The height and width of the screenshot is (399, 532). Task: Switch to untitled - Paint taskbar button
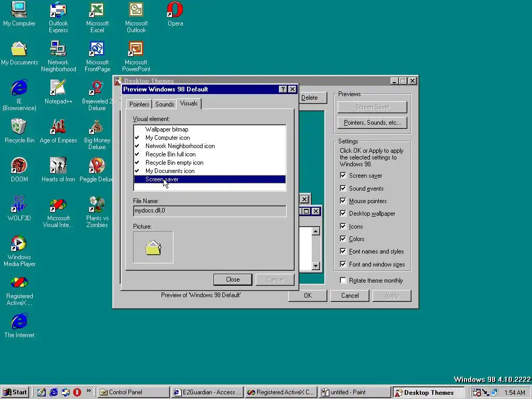pos(355,392)
